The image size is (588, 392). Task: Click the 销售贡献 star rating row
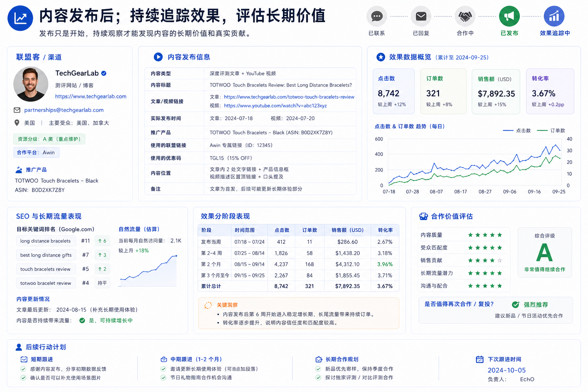[462, 260]
